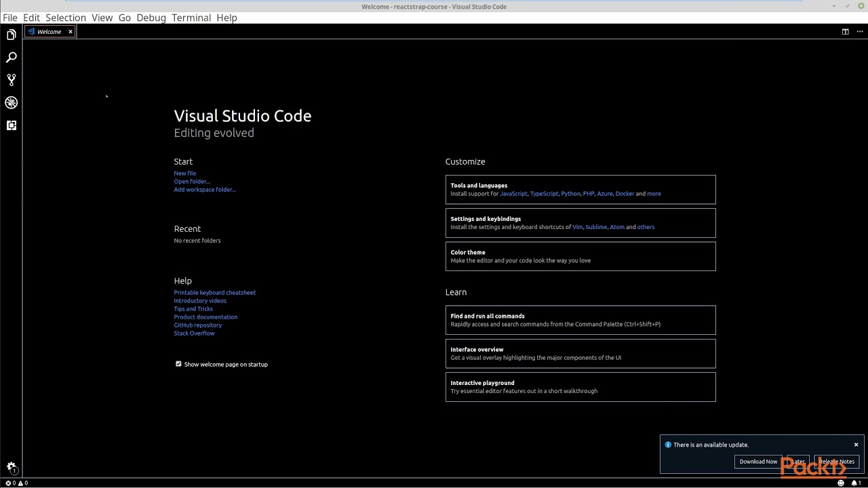The image size is (868, 488).
Task: Install Azure support link
Action: pos(604,194)
